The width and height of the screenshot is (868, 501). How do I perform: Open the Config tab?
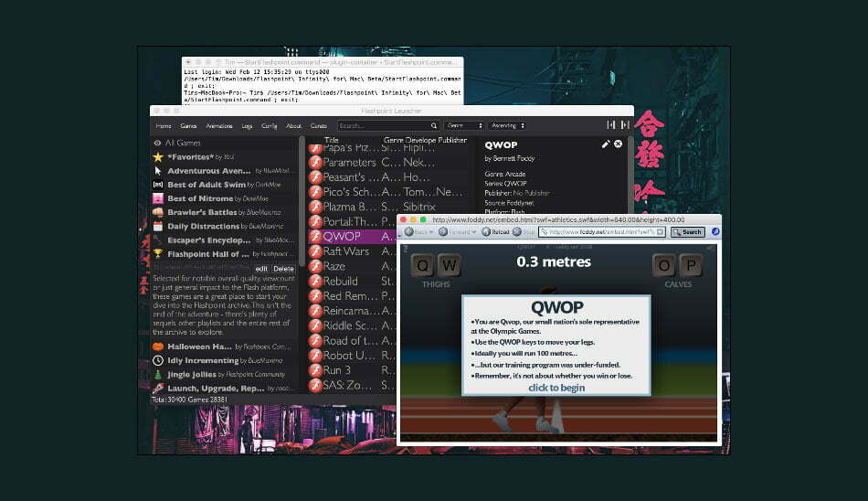click(269, 126)
